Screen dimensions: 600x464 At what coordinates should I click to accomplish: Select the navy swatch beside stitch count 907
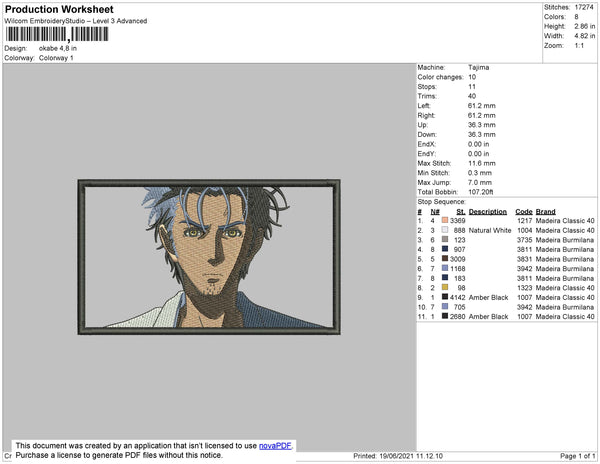click(x=445, y=249)
